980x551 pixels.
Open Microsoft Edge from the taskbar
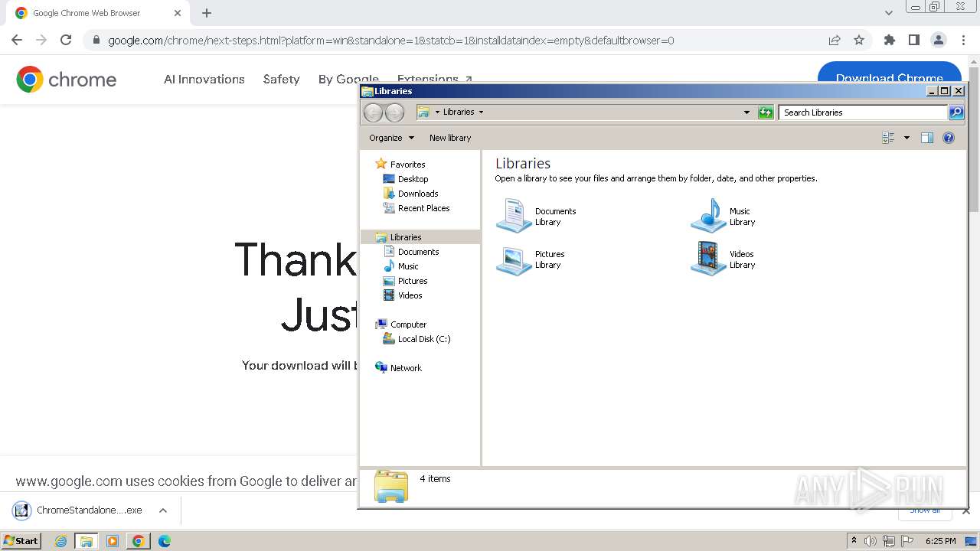point(165,541)
